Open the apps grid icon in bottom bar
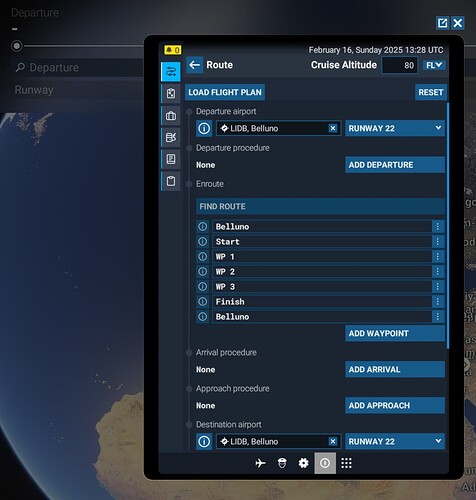Image resolution: width=476 pixels, height=500 pixels. (346, 463)
